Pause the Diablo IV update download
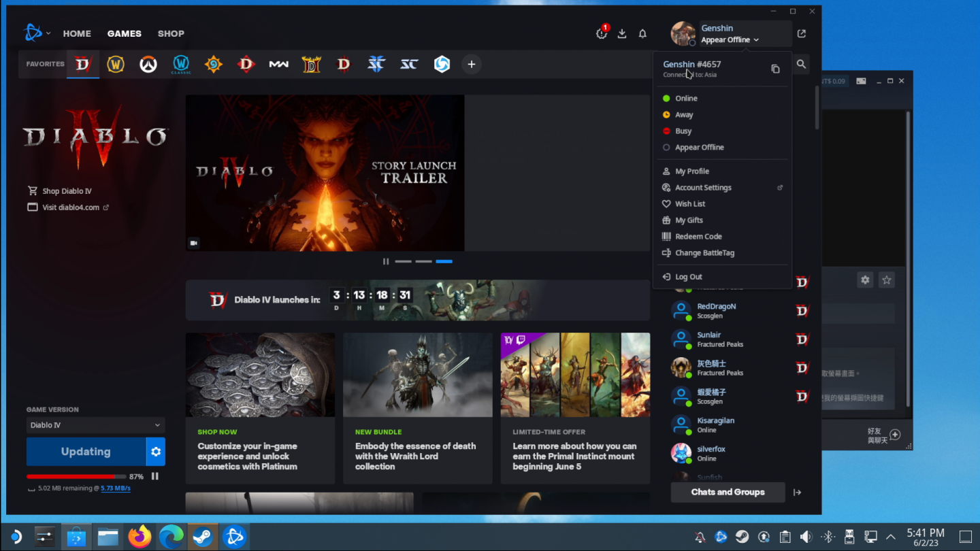The height and width of the screenshot is (551, 980). pyautogui.click(x=155, y=477)
